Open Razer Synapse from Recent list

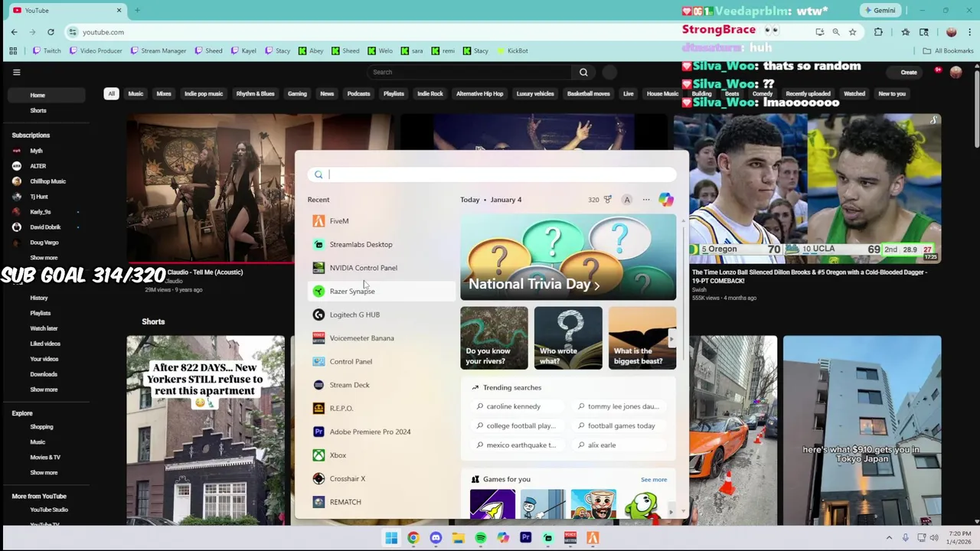point(381,291)
